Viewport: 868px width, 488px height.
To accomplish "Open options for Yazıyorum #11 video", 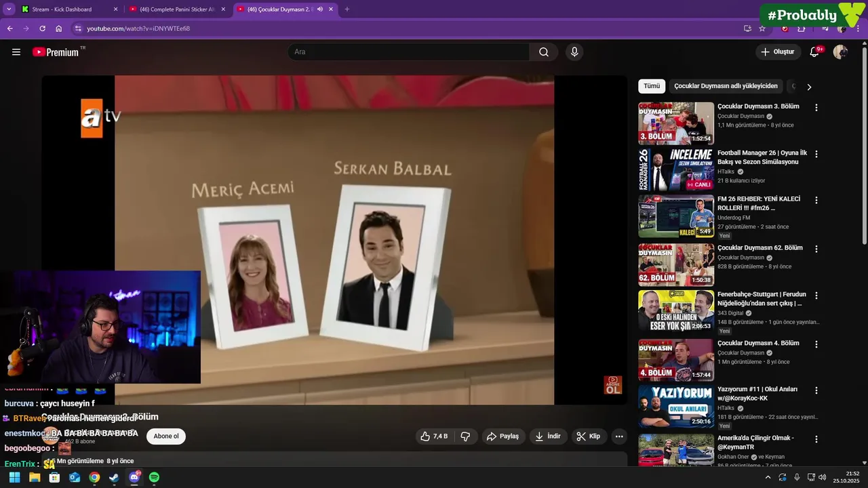I will [816, 391].
